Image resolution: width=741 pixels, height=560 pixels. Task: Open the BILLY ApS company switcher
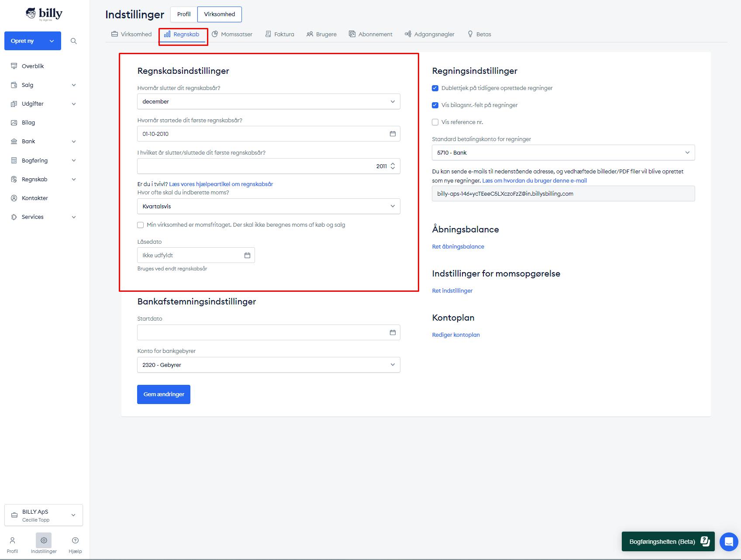[44, 515]
